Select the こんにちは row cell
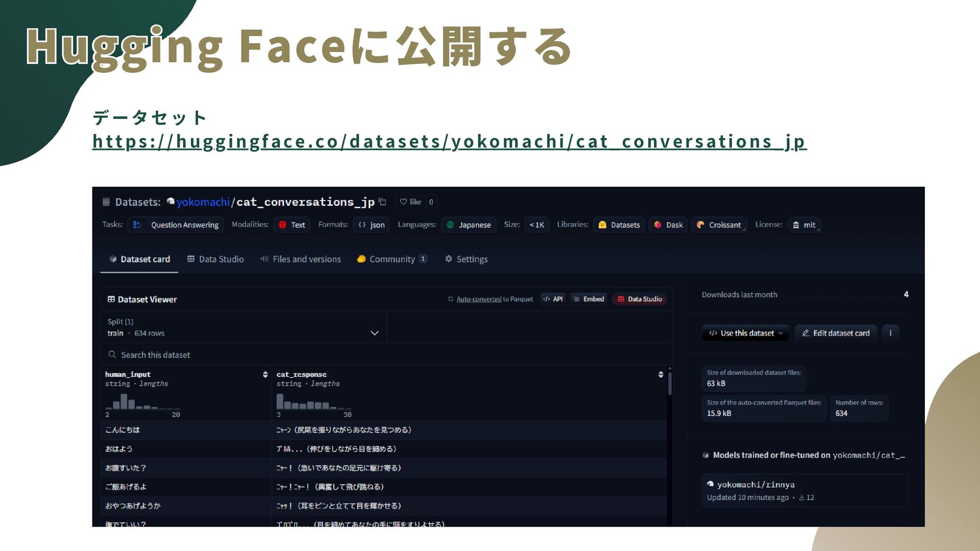The height and width of the screenshot is (551, 980). click(x=186, y=430)
